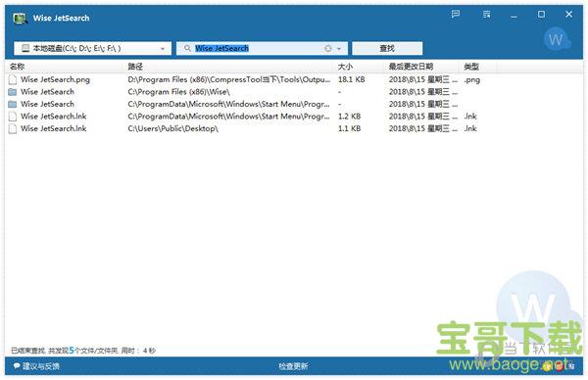Click the 18.1 KB size cell
Screen dimensions: 588x380
pyautogui.click(x=352, y=79)
